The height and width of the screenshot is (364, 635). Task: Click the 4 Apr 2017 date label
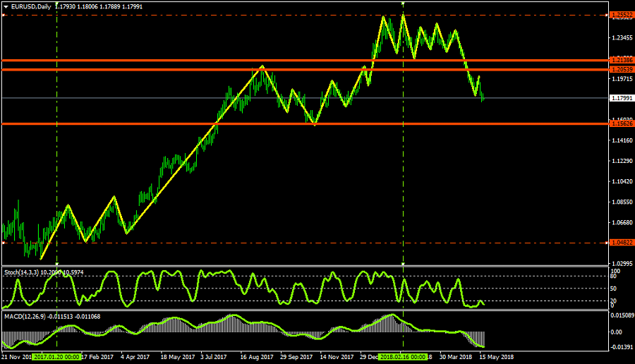point(135,357)
